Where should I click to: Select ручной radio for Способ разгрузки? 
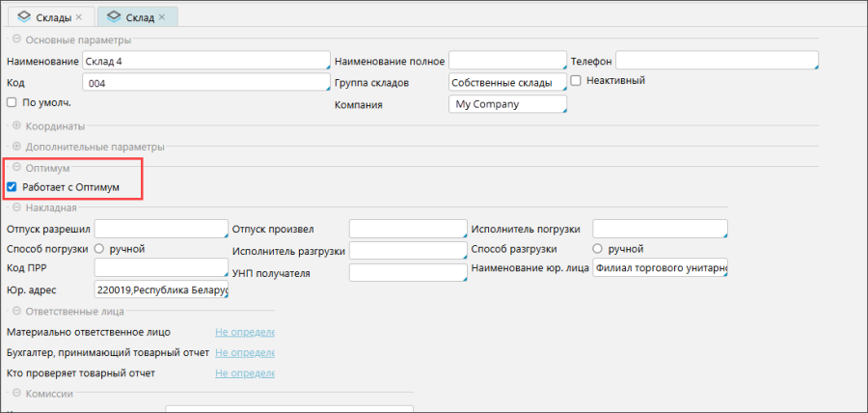coord(597,249)
